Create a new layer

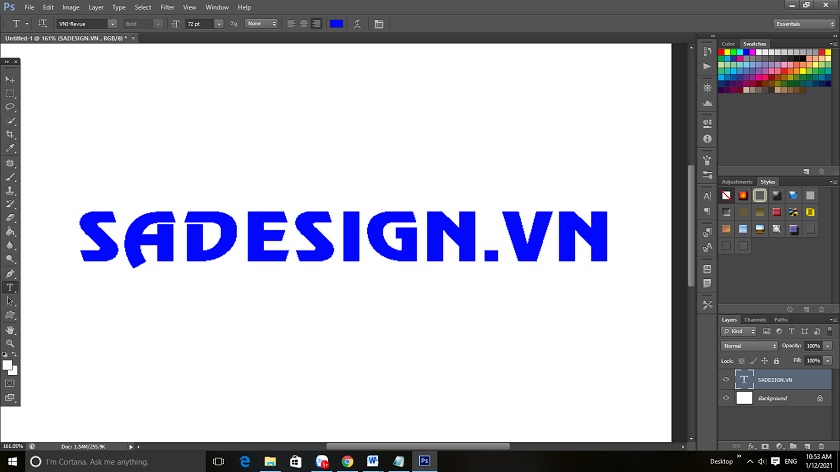tap(807, 446)
